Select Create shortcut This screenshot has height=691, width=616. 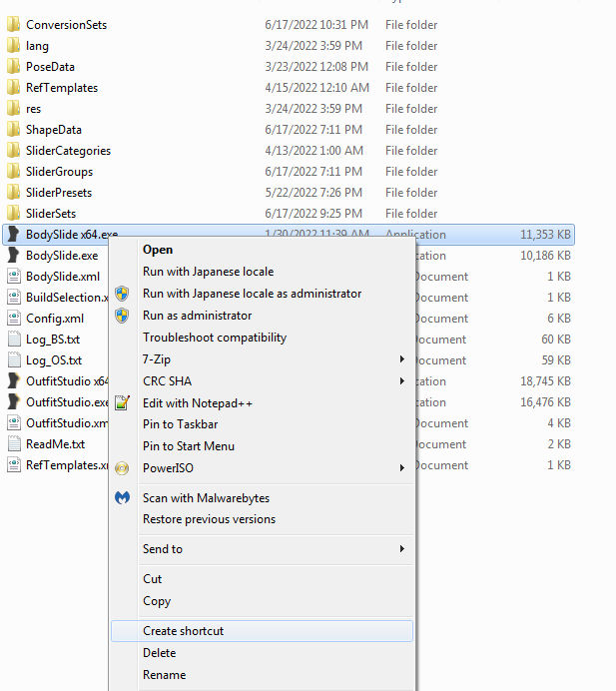point(262,631)
